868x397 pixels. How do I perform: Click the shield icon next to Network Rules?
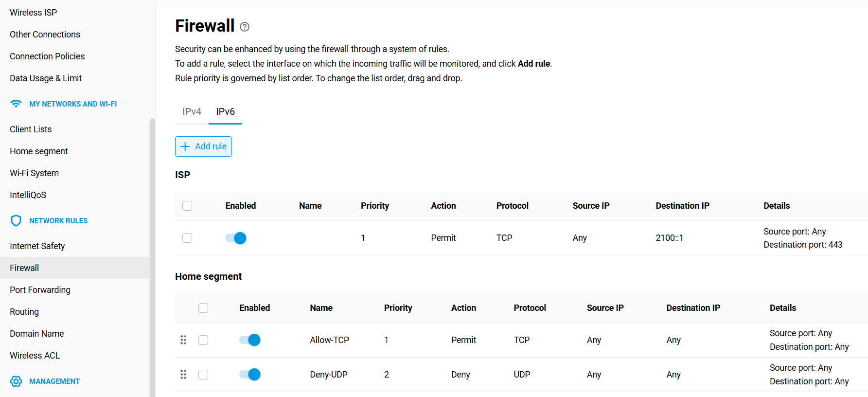(x=16, y=220)
